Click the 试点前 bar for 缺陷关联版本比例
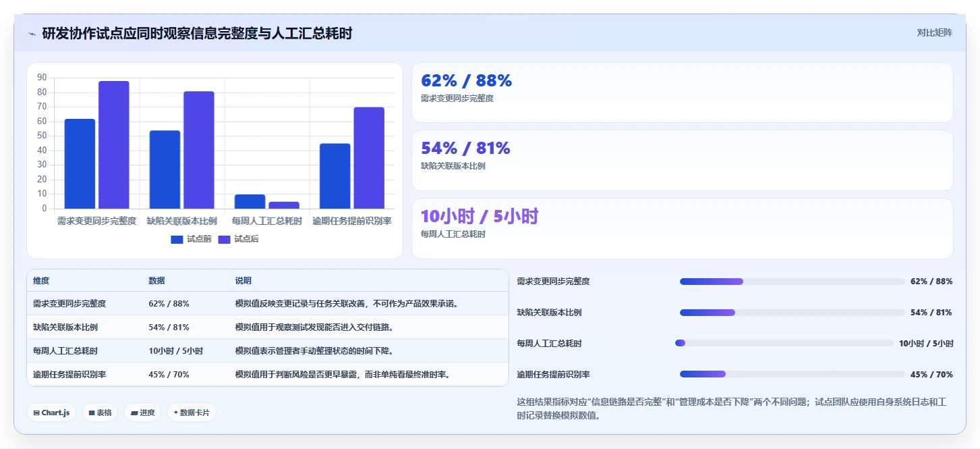 tap(165, 169)
